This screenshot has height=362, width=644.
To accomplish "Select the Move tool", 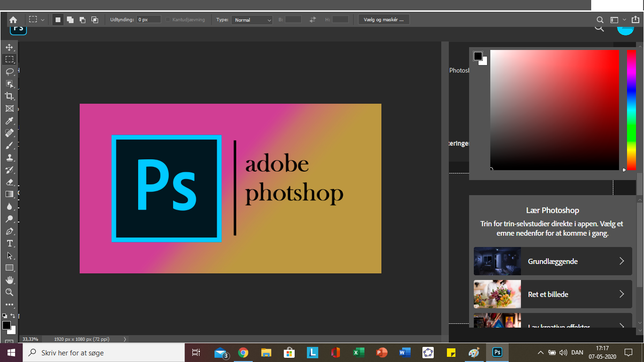I will click(x=9, y=47).
